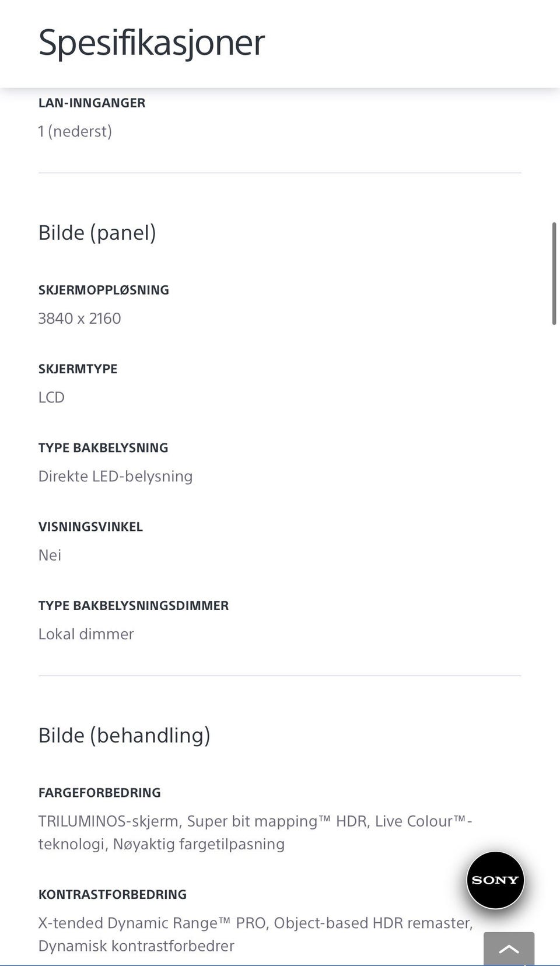Screen dimensions: 560x966
Task: Click the Spesifikasjoner page heading
Action: [151, 43]
